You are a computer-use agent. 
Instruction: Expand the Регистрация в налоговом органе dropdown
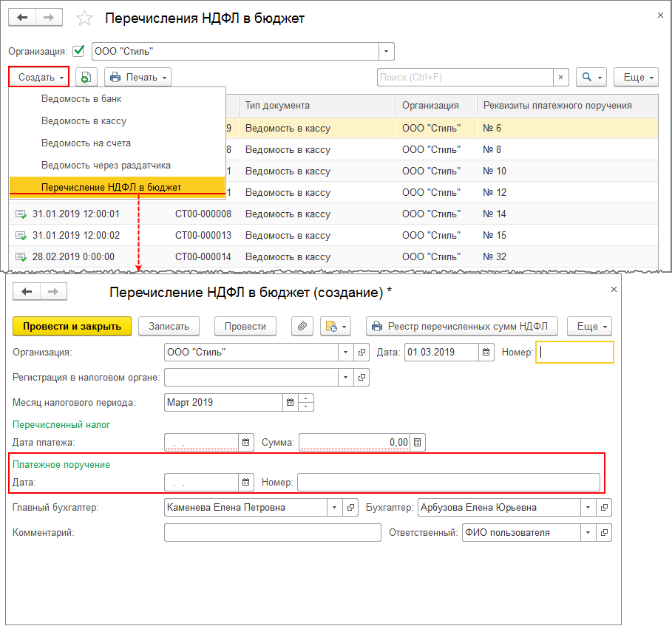346,378
